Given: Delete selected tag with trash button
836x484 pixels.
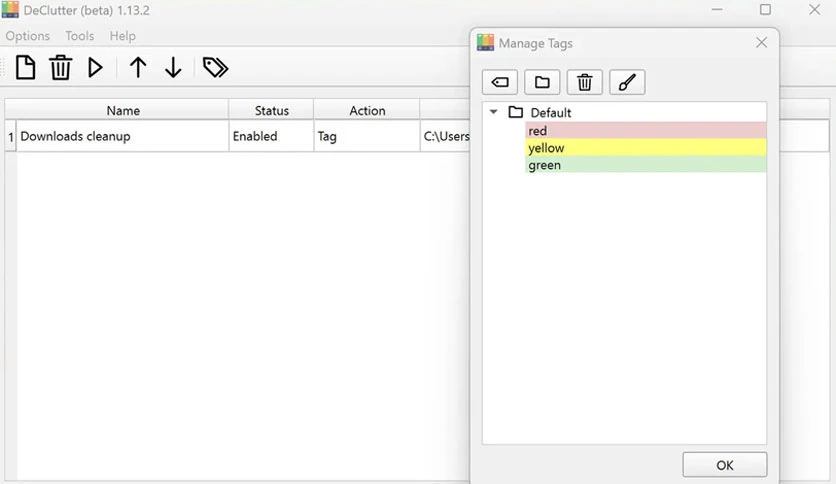Looking at the screenshot, I should 585,82.
